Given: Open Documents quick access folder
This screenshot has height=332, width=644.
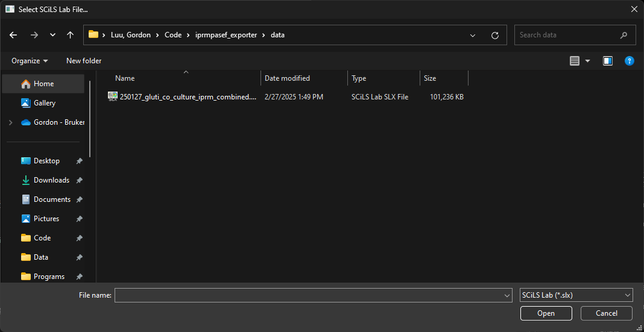Looking at the screenshot, I should pyautogui.click(x=52, y=199).
